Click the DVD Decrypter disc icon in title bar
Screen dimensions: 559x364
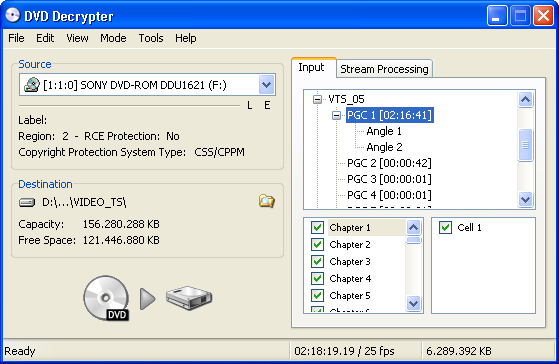pyautogui.click(x=12, y=15)
